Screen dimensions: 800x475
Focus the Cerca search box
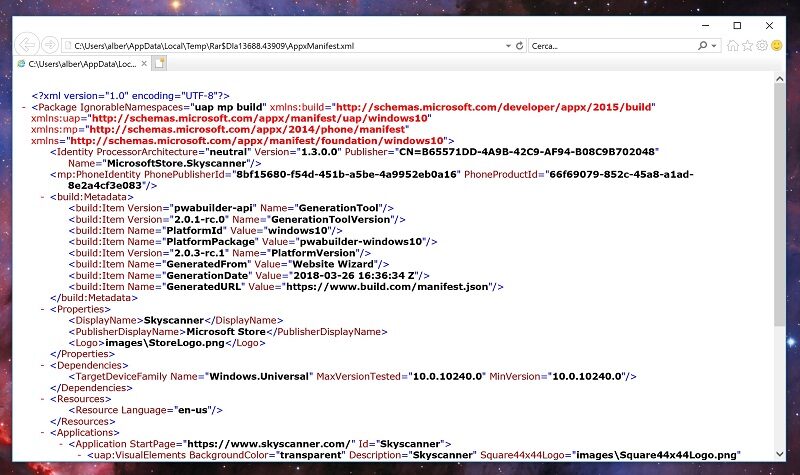tap(612, 45)
